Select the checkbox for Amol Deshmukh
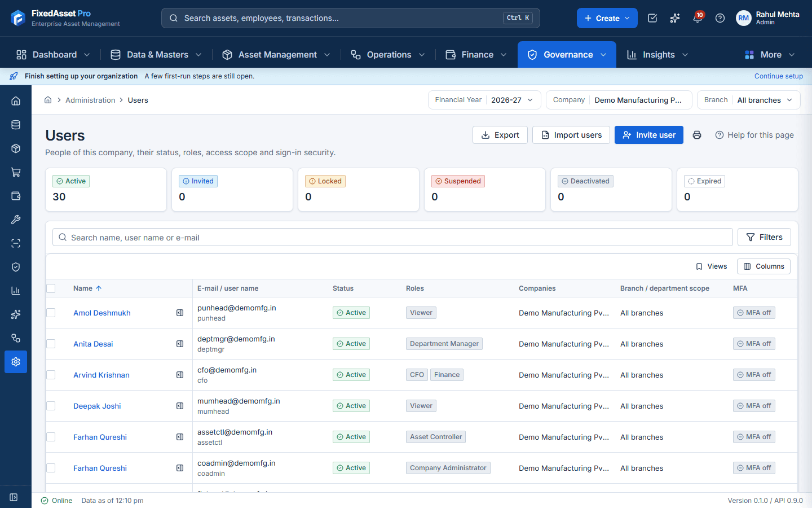The image size is (812, 508). tap(51, 313)
